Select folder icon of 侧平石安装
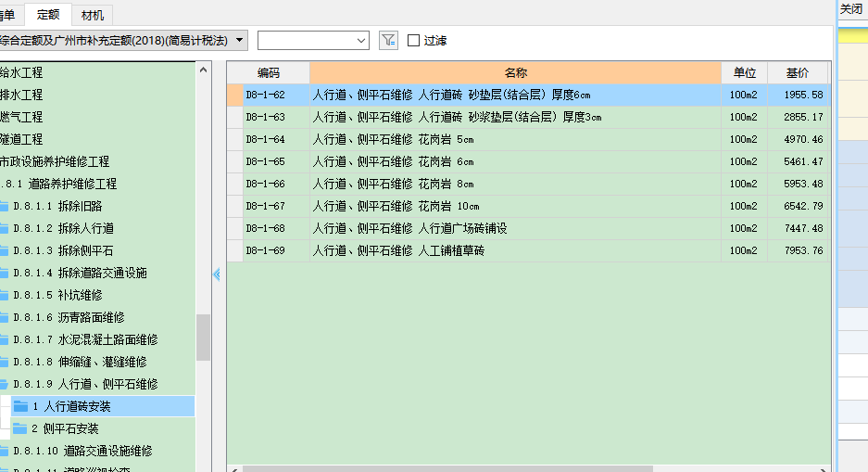Screen dimensions: 868x472 (19, 428)
